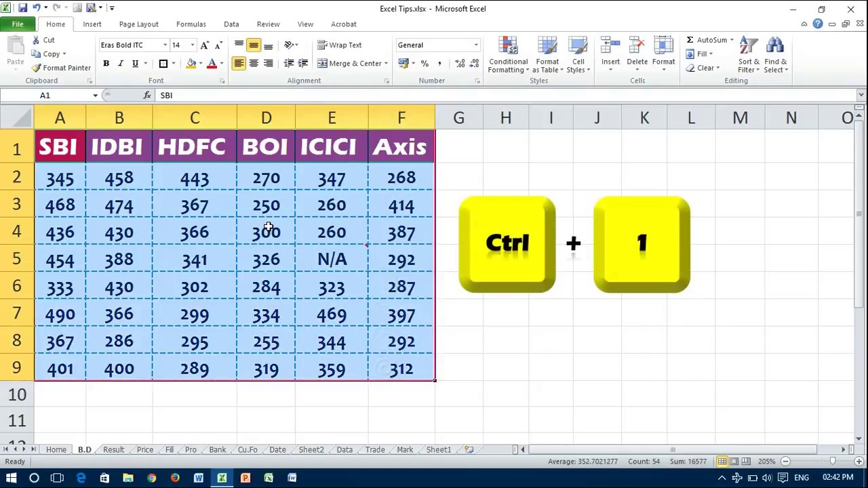Click the Cut button
The width and height of the screenshot is (868, 488).
pos(43,40)
